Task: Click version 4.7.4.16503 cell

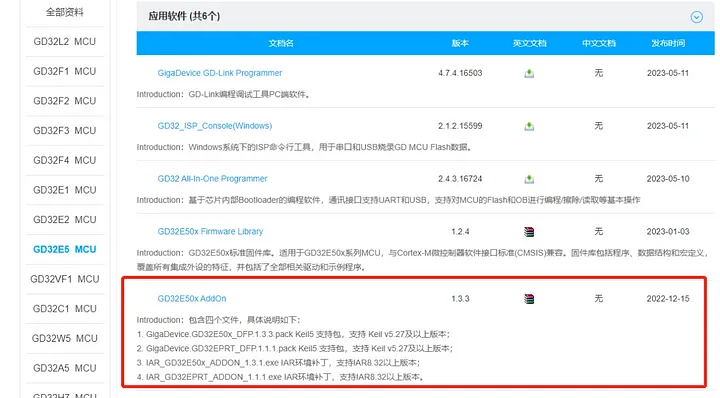Action: (x=460, y=73)
